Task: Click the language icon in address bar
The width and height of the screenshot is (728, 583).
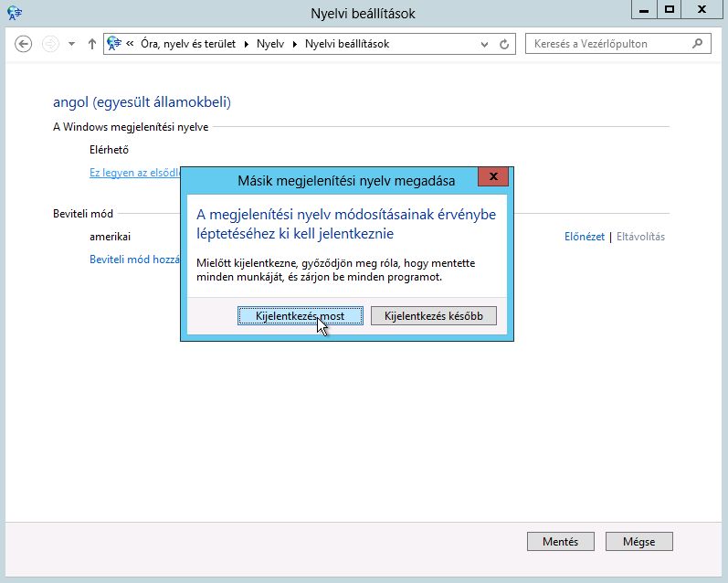Action: (x=114, y=44)
